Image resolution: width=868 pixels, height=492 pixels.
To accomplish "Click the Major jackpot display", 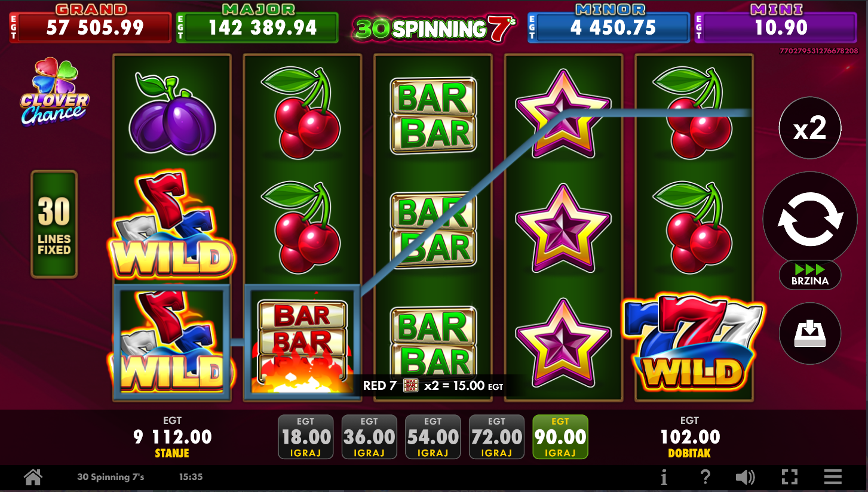I will point(257,23).
